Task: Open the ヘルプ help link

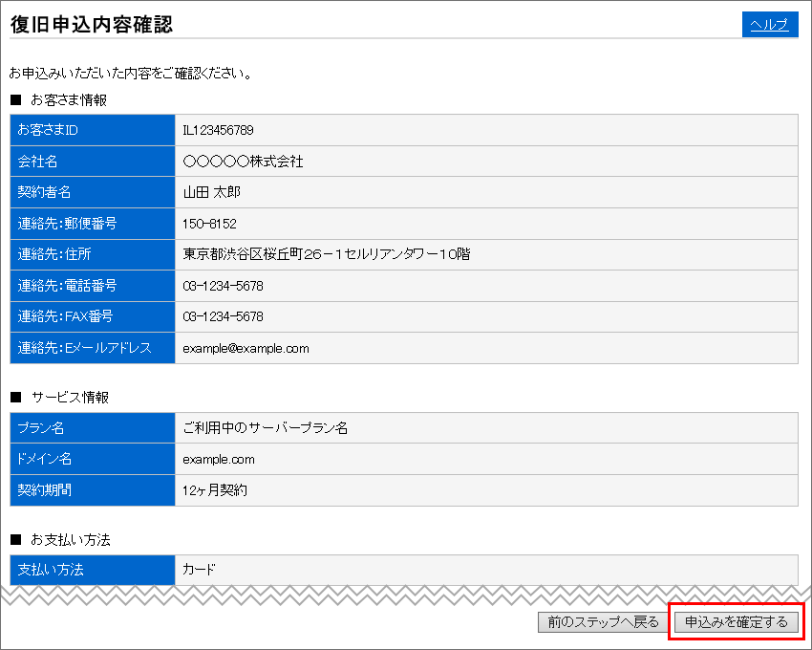Action: 770,24
